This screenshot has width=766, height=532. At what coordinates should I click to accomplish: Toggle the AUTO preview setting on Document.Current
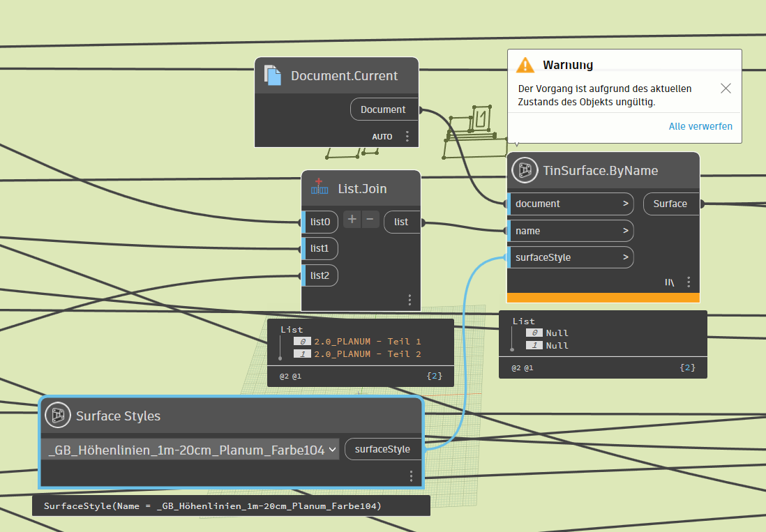click(382, 137)
